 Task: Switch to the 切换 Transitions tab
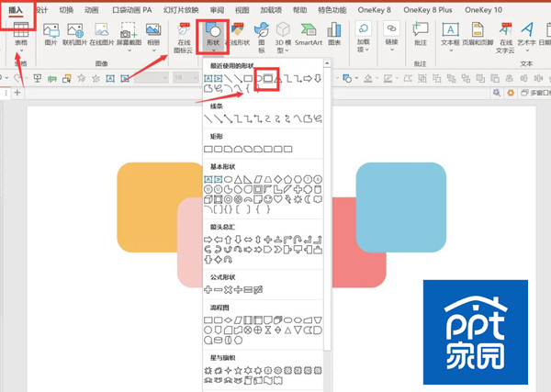66,10
